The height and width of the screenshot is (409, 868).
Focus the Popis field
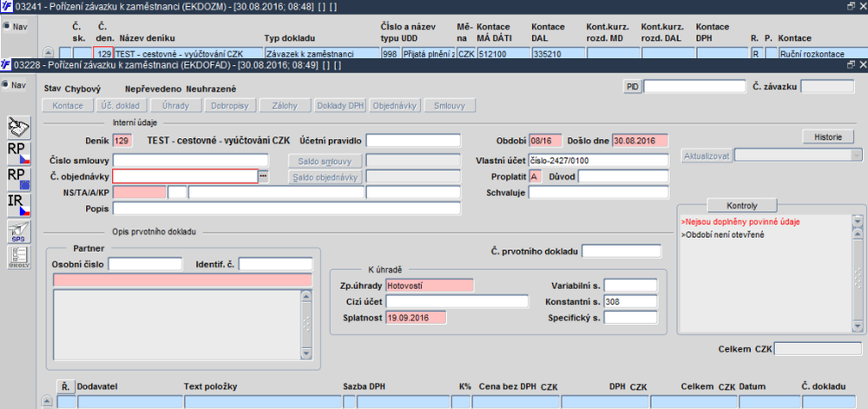286,208
